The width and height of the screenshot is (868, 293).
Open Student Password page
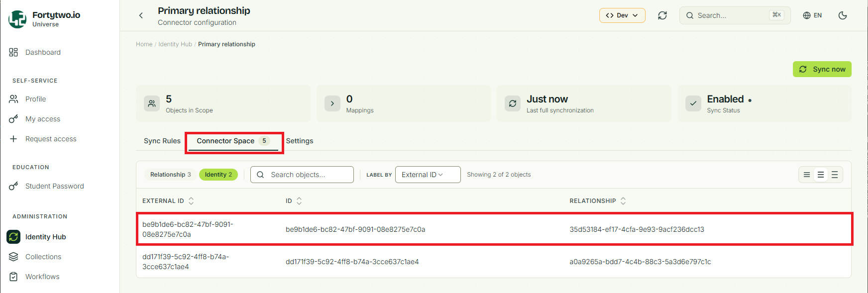click(55, 186)
